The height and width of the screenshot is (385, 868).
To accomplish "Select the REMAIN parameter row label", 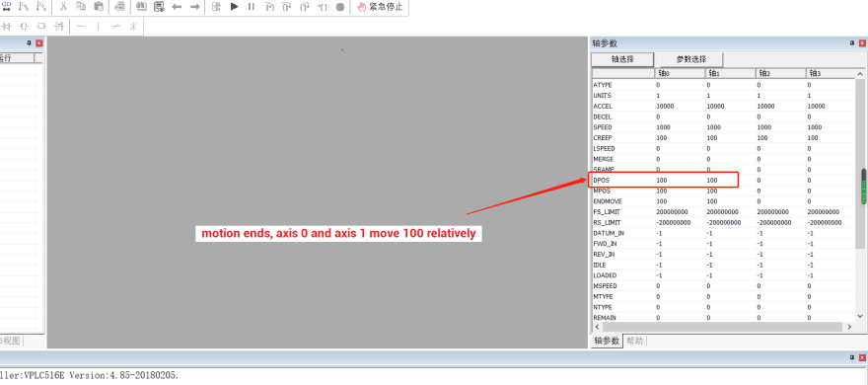I will pos(605,318).
